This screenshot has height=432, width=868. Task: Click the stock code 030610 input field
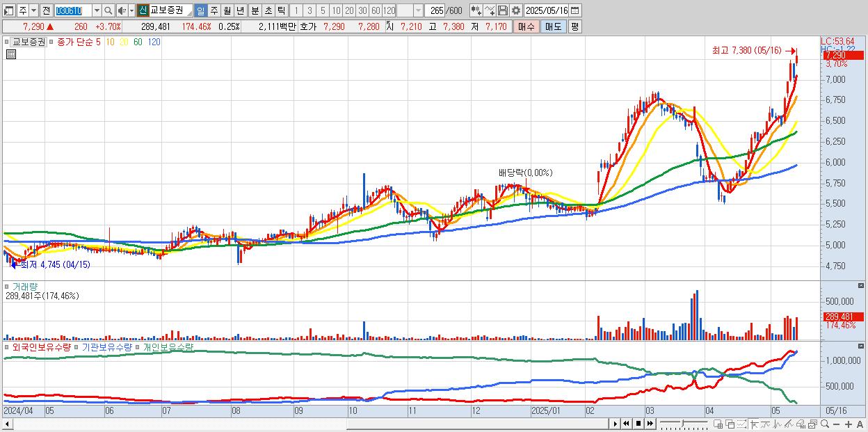click(73, 10)
